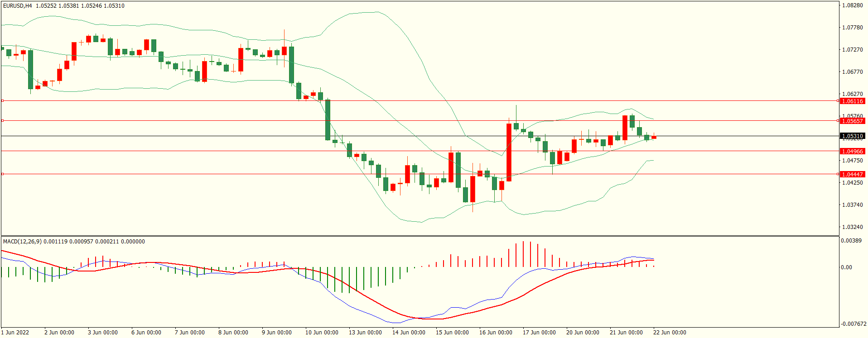Screen dimensions: 868x338
Task: Grab left anchor of the 1.05657 horizontal line
Action: click(2, 121)
